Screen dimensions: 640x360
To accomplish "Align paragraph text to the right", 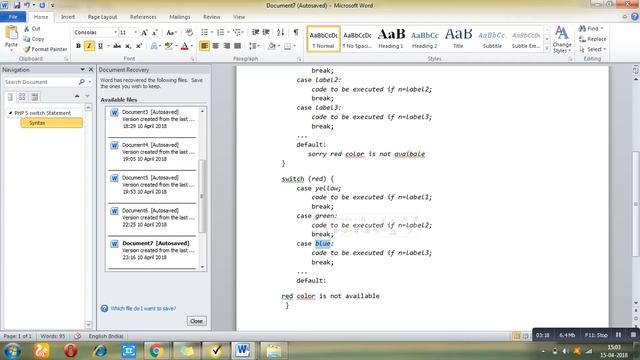I will 227,46.
